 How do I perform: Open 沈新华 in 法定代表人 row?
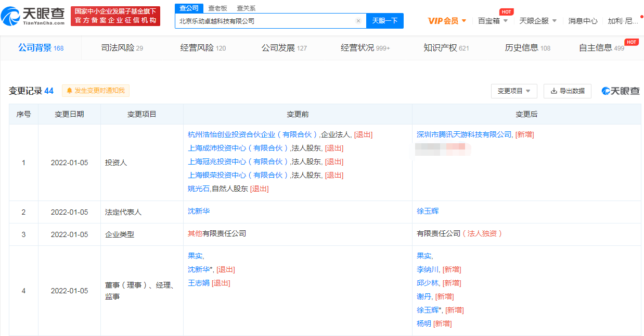tap(199, 211)
